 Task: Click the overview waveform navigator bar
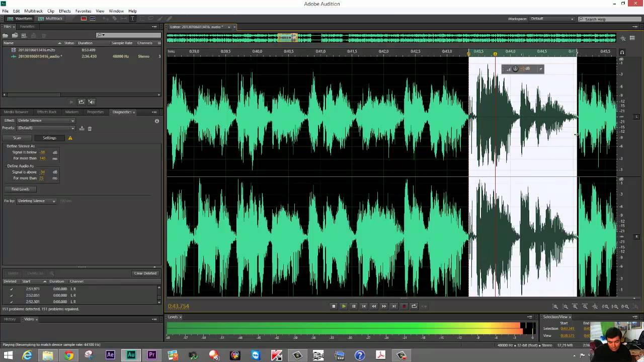click(391, 38)
